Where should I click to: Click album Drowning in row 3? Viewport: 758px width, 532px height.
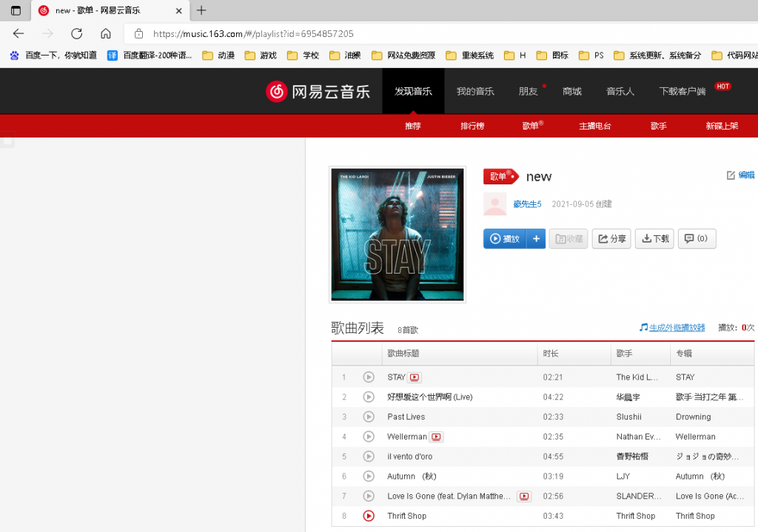point(693,417)
